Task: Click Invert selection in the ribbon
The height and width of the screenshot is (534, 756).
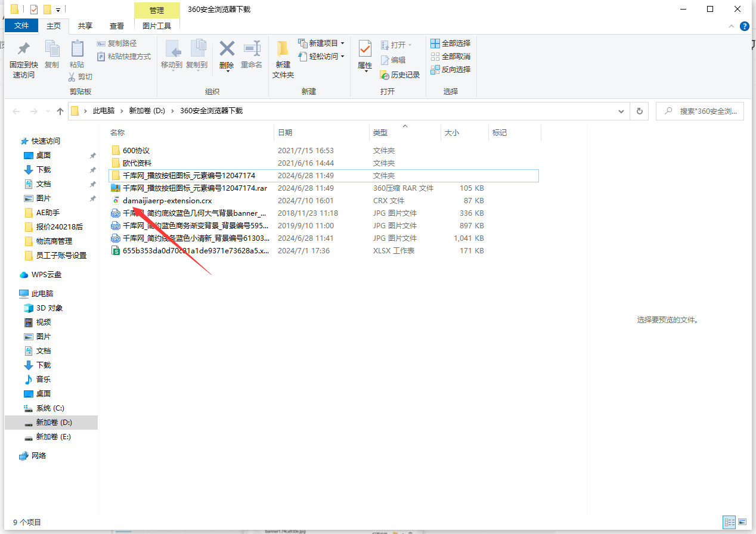Action: 451,69
